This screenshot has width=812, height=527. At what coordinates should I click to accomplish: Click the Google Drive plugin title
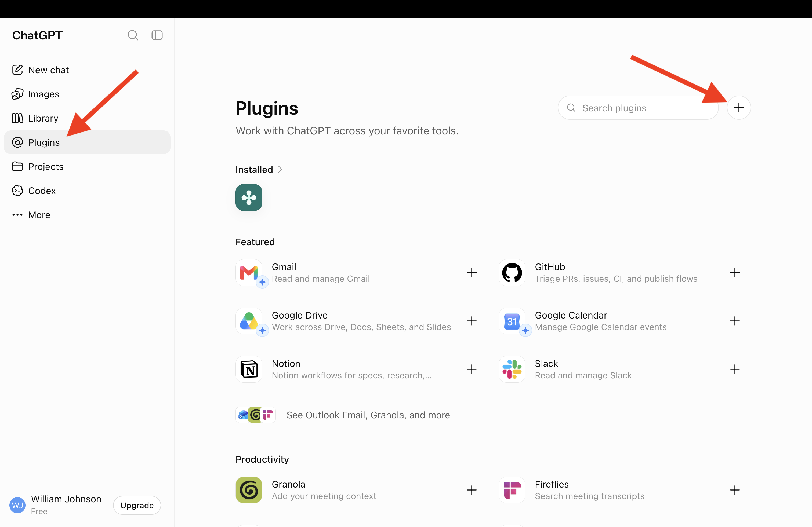[x=300, y=315]
